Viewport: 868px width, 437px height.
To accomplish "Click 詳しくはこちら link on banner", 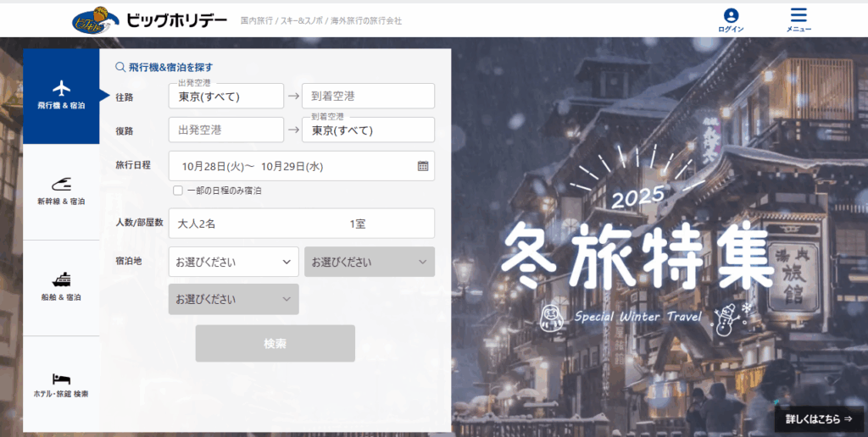I will [818, 418].
